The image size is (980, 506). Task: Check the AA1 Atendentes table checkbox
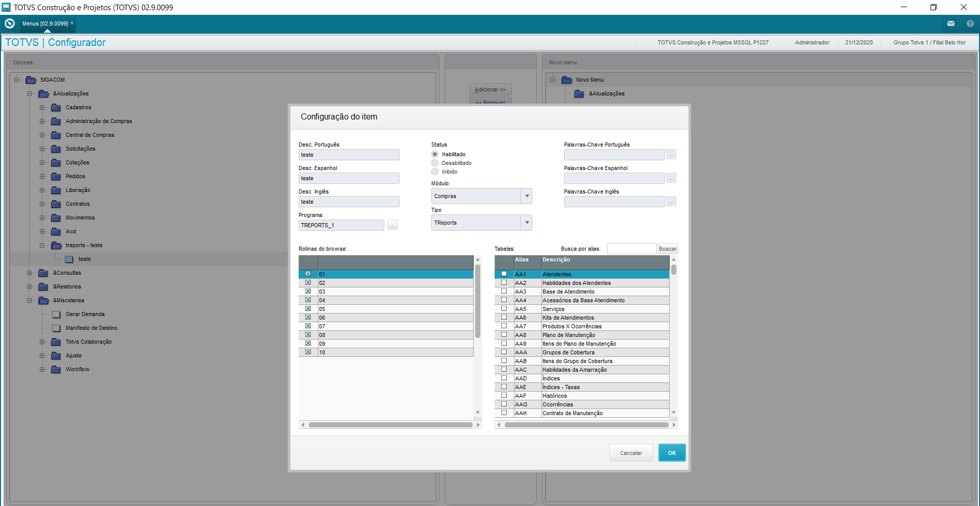(504, 274)
